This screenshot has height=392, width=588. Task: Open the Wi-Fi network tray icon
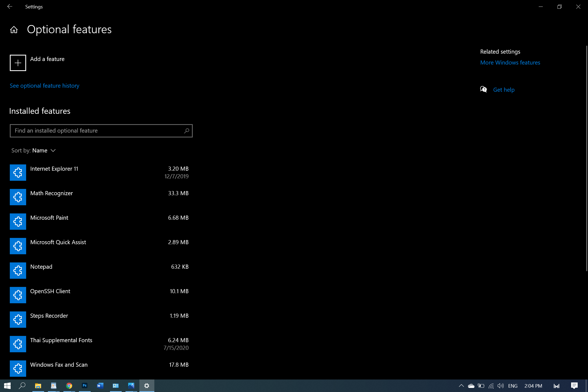tap(491, 386)
